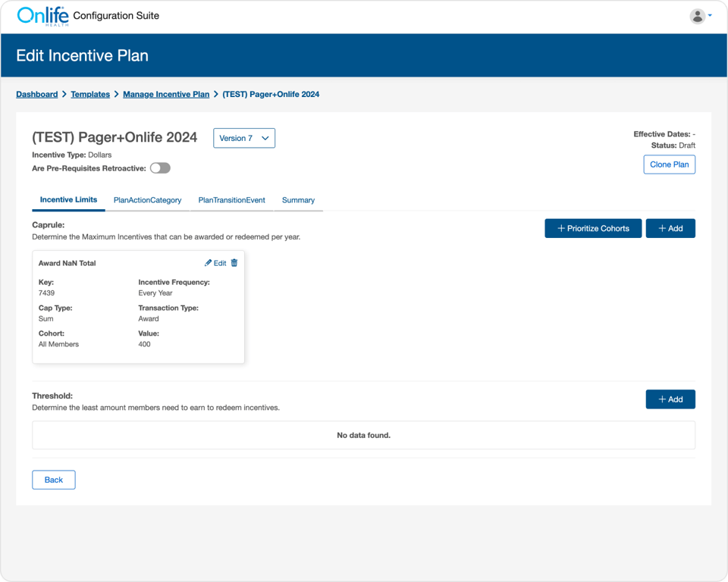Click the (TEST) Pager+Onlife 2024 plan title
The image size is (728, 582).
tap(115, 137)
